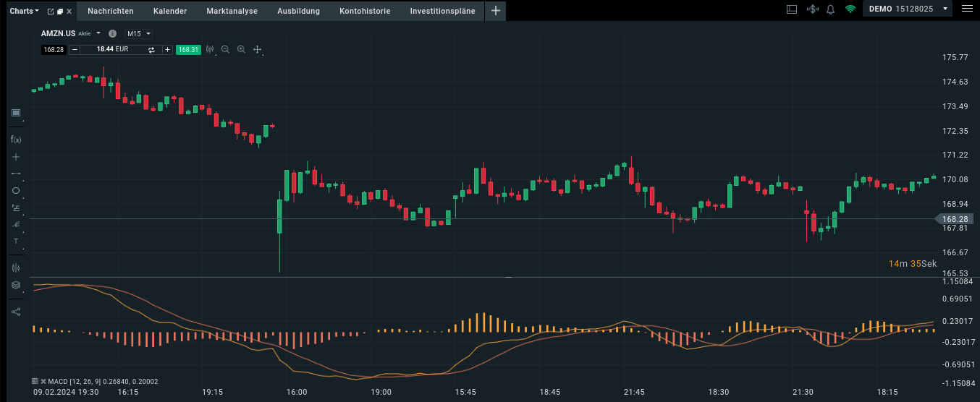
Task: Zoom out of the chart
Action: click(225, 49)
